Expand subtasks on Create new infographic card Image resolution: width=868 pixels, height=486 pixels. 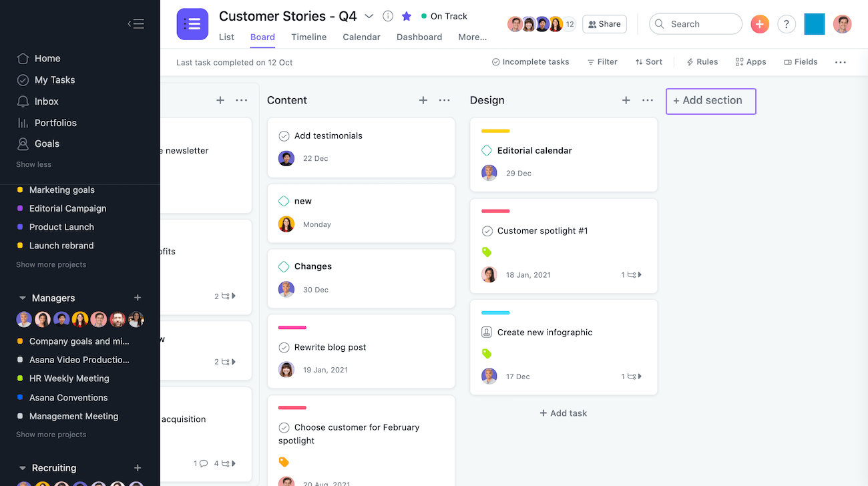click(632, 377)
